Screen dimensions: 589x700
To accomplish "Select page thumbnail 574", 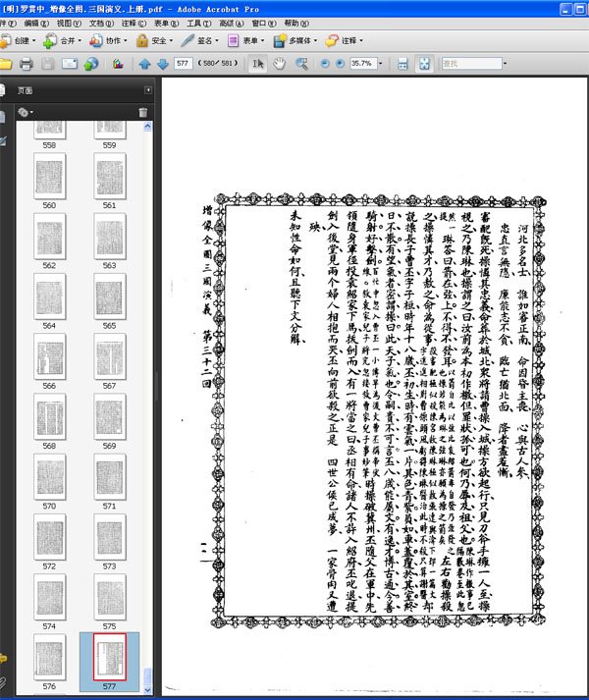I will (49, 597).
